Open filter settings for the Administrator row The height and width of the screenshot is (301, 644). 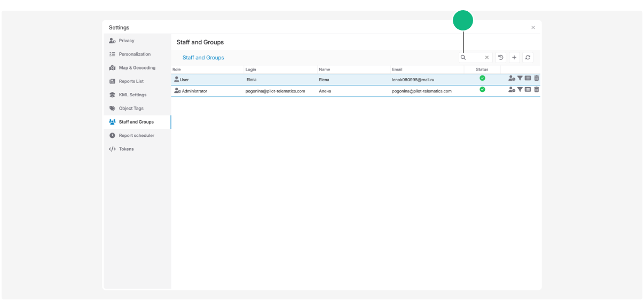(520, 90)
